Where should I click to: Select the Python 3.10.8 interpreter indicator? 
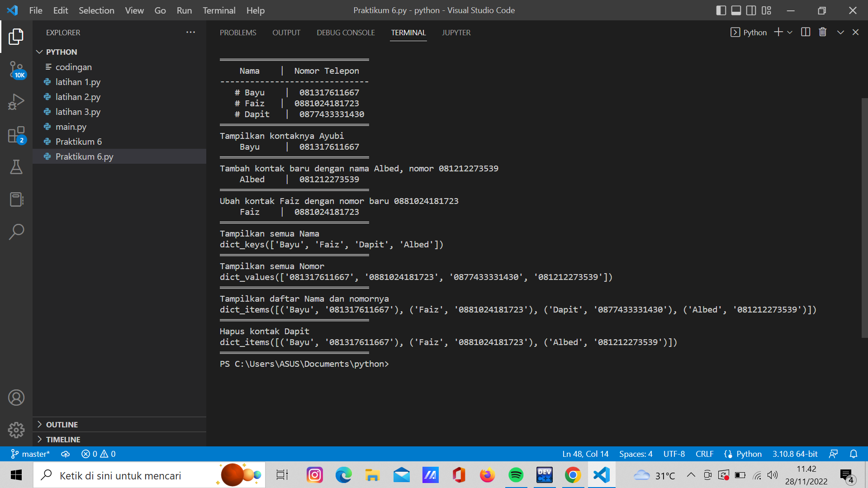tap(795, 454)
